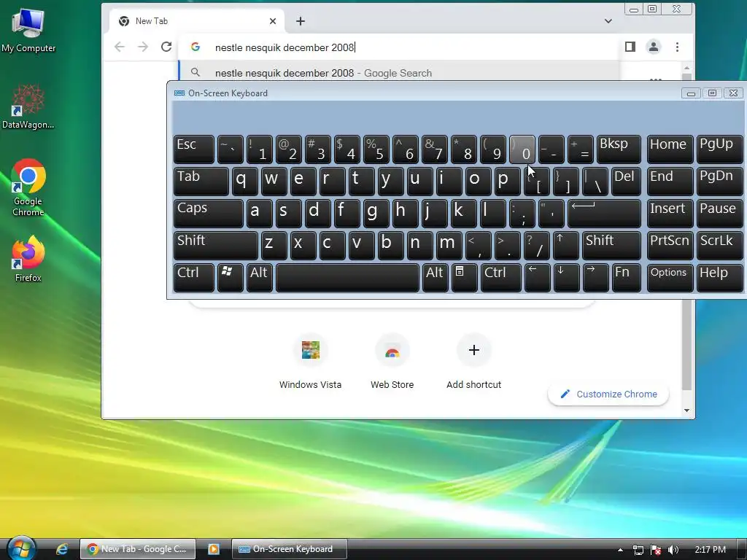Viewport: 747px width, 560px height.
Task: Click the Bksp key on keyboard
Action: coord(619,149)
